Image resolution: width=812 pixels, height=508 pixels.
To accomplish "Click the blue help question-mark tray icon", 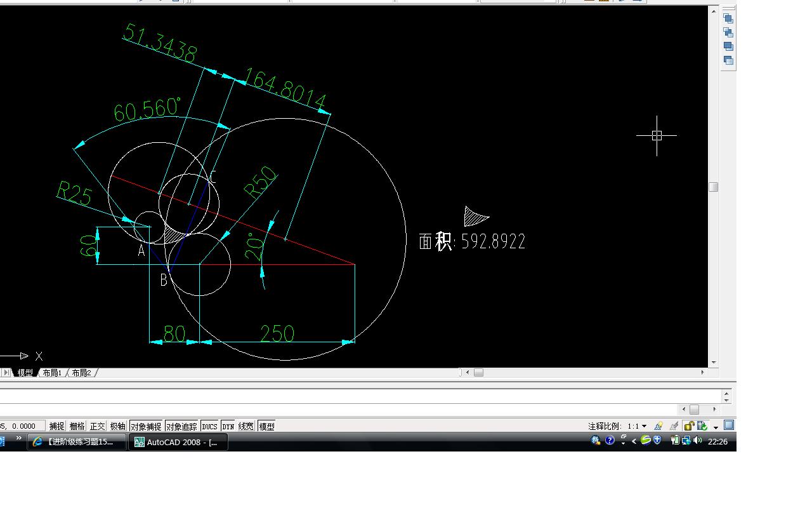I will click(x=610, y=440).
